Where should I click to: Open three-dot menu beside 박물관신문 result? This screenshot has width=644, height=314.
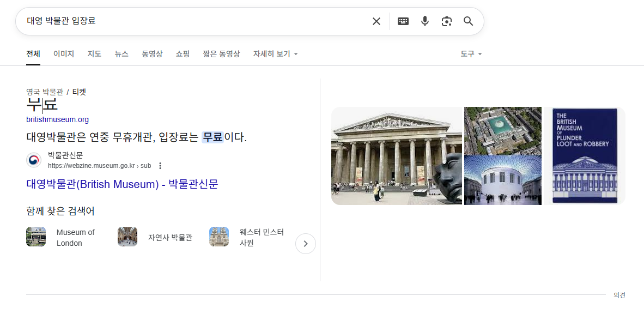[x=160, y=166]
